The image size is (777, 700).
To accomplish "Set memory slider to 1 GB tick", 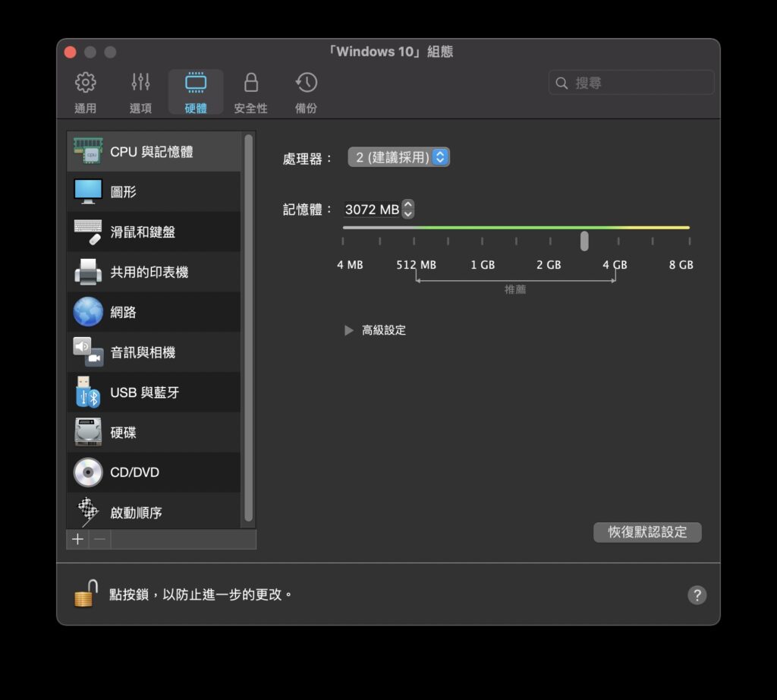I will (482, 241).
